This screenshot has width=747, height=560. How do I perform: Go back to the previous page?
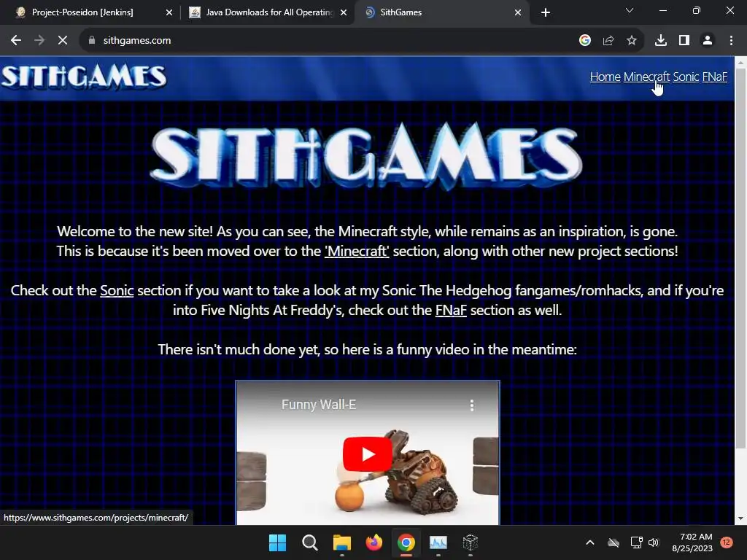coord(16,41)
